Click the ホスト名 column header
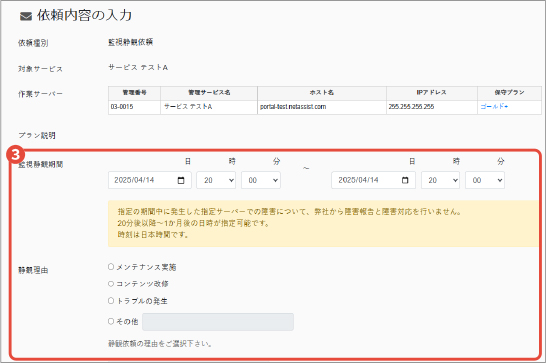Image resolution: width=546 pixels, height=363 pixels. coord(322,93)
